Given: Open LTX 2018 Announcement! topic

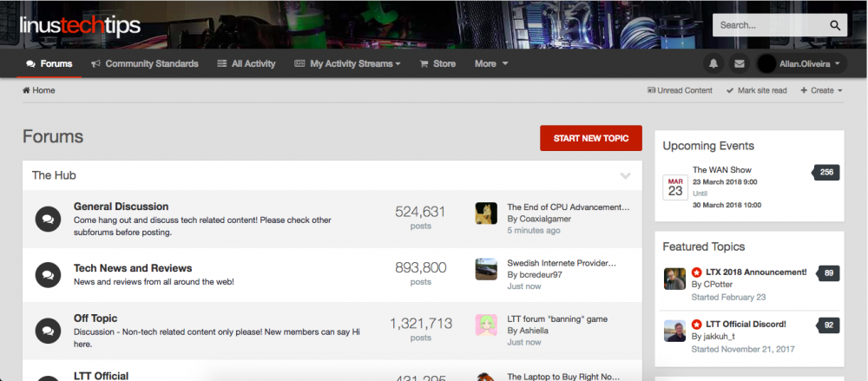Looking at the screenshot, I should tap(756, 273).
